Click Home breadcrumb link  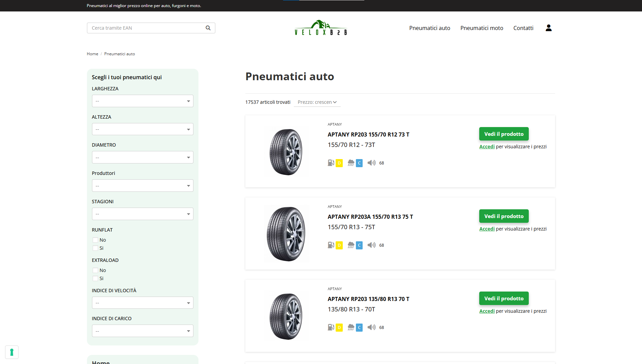(x=92, y=54)
